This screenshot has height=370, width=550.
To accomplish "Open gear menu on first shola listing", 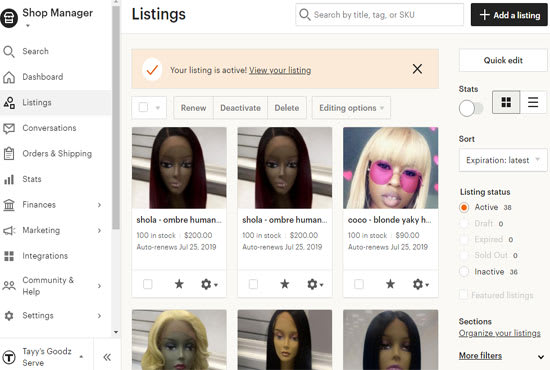I will coord(209,284).
